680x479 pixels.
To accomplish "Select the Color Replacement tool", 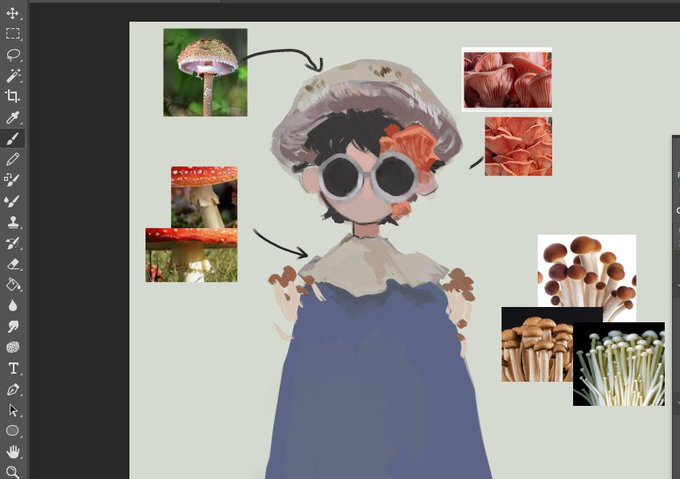I will (13, 180).
